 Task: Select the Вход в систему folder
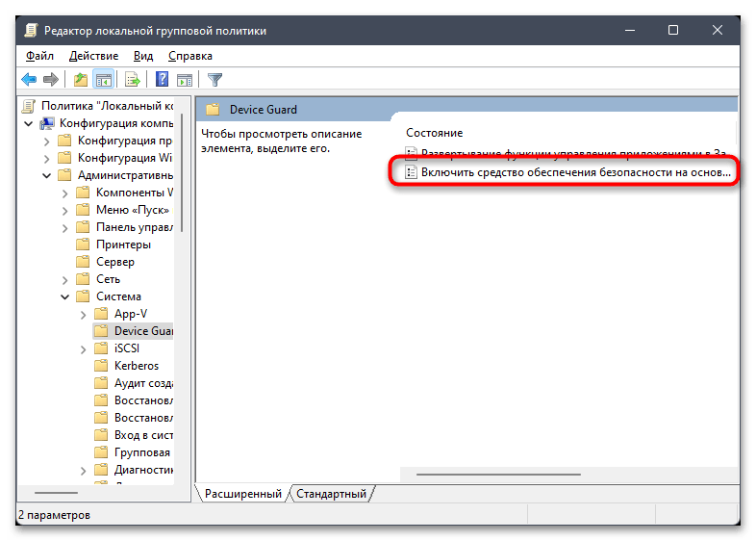134,435
